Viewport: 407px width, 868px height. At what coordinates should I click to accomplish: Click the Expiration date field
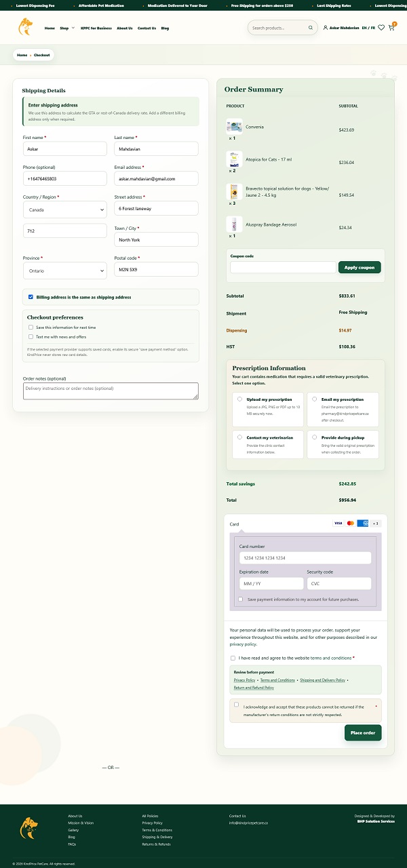(x=271, y=583)
